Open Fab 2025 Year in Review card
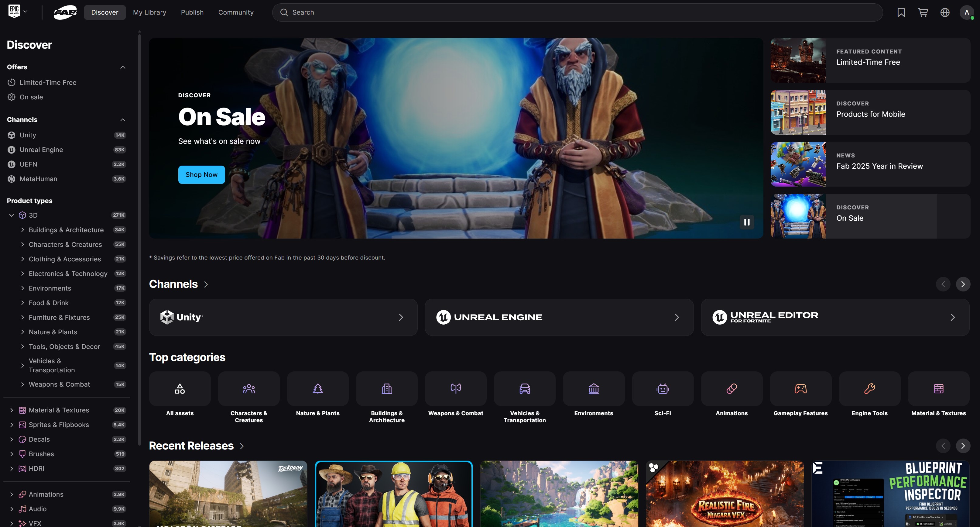The width and height of the screenshot is (980, 527). [x=870, y=164]
